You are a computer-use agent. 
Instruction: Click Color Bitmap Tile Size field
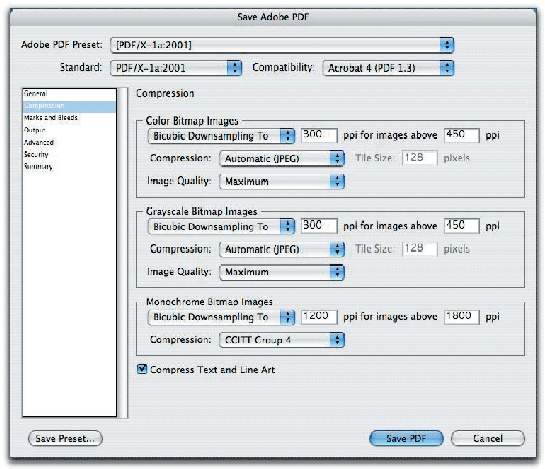(420, 158)
